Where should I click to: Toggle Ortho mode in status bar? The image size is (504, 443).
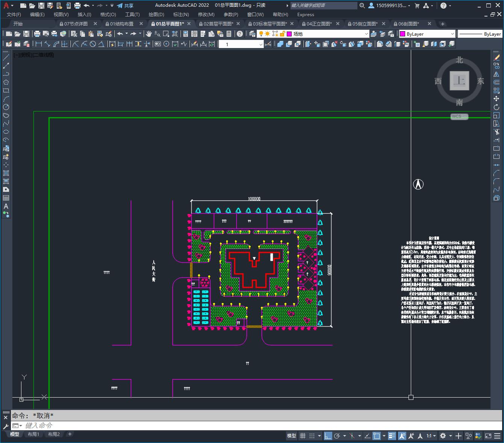[x=328, y=436]
